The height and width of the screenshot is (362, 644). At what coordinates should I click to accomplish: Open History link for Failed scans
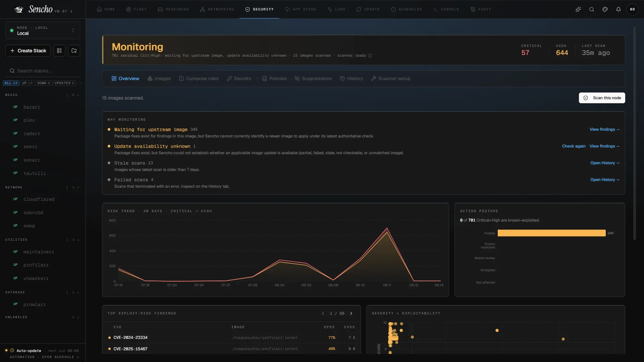[x=605, y=180]
